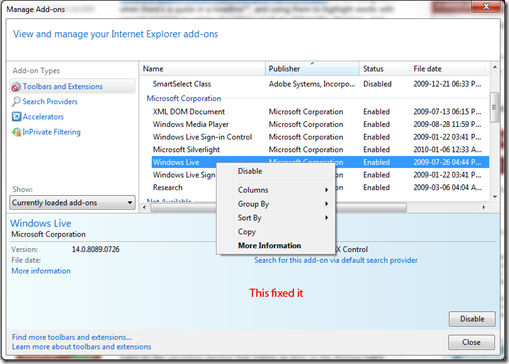This screenshot has width=509, height=364.
Task: Click the InPrivate Filtering icon
Action: (x=16, y=132)
